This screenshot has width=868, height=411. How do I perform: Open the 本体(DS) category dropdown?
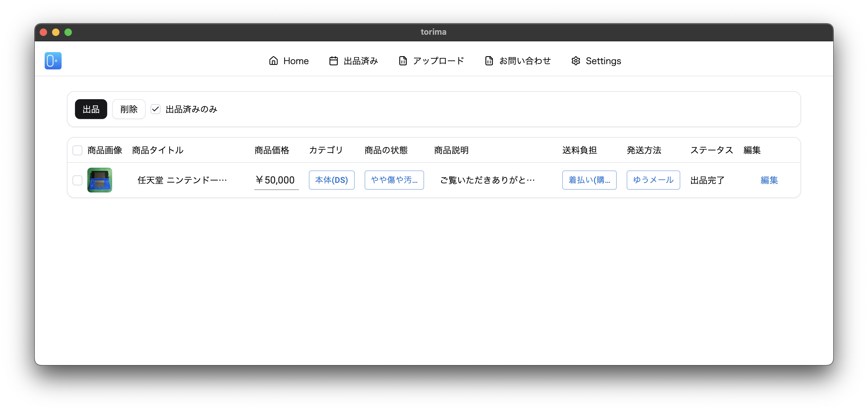(331, 180)
